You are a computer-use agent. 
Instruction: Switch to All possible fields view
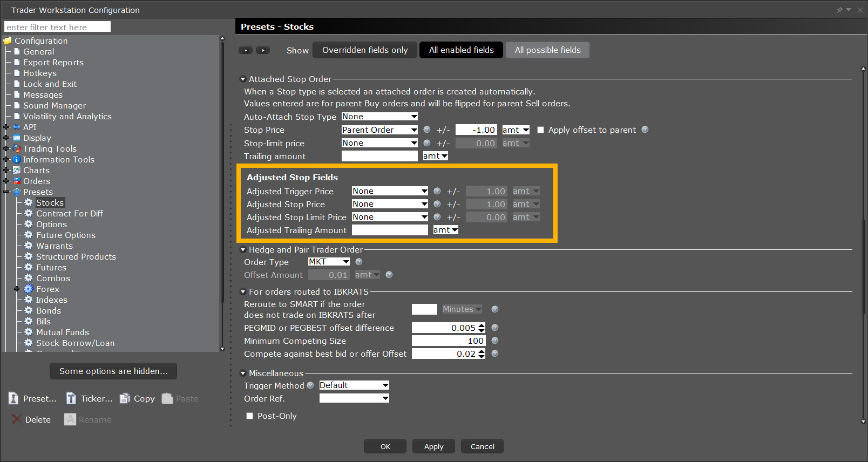547,50
